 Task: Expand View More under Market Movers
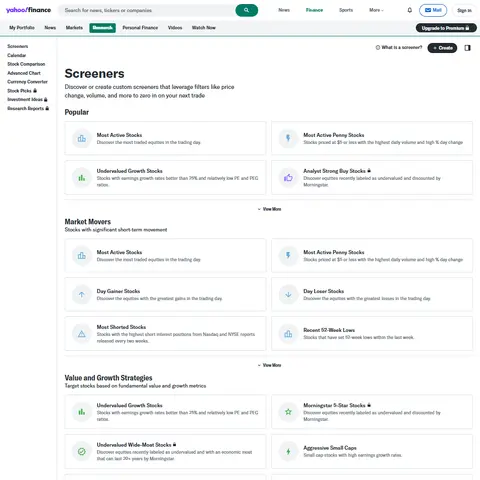pos(269,365)
